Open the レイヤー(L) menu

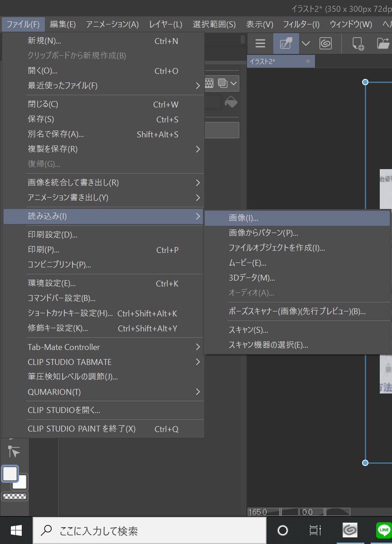166,24
